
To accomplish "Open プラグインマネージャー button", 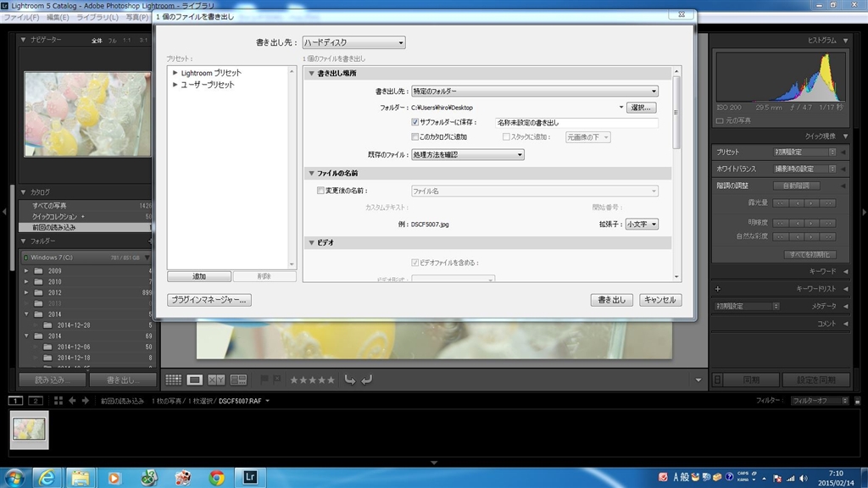I will [209, 300].
